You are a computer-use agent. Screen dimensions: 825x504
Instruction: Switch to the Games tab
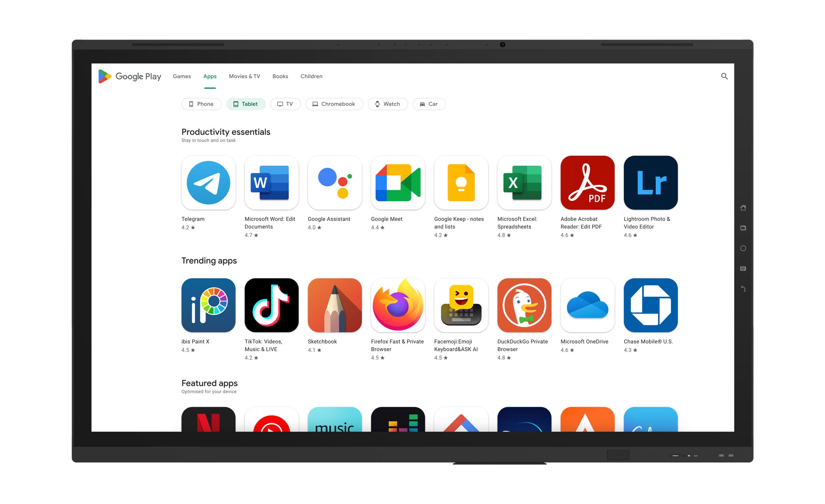tap(181, 75)
